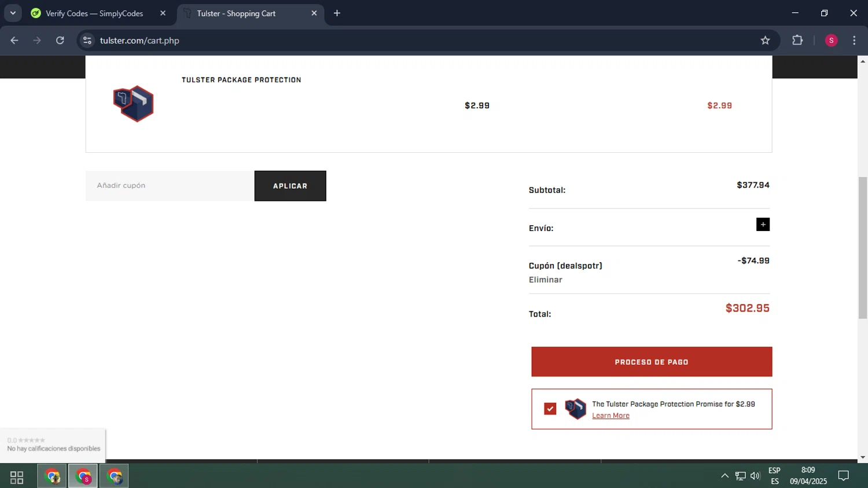
Task: Click the ratings widget 'No hay calificaciones disponibles'
Action: (53, 445)
